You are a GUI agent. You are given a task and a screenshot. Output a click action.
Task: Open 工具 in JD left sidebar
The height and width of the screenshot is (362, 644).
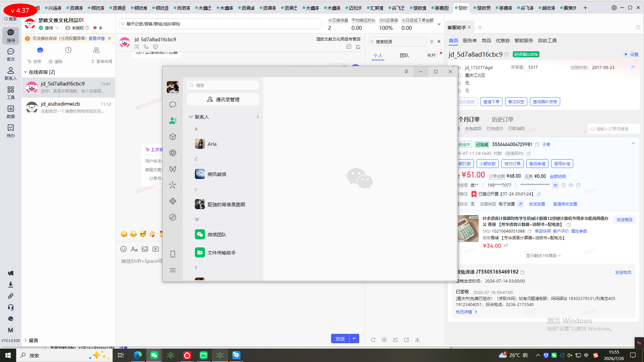click(x=11, y=93)
